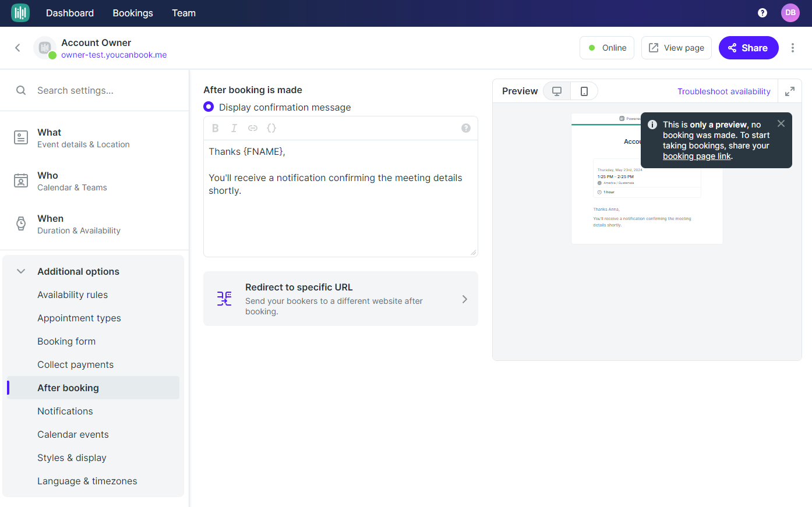Viewport: 812px width, 507px height.
Task: Click the View page button
Action: [676, 48]
